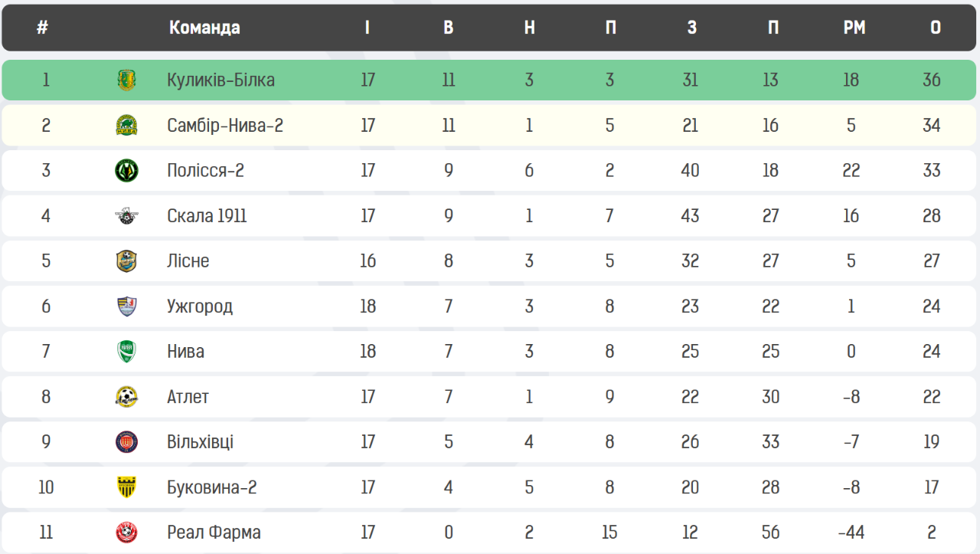This screenshot has height=554, width=980.
Task: Open the Куликів-Білка team name link
Action: point(220,80)
